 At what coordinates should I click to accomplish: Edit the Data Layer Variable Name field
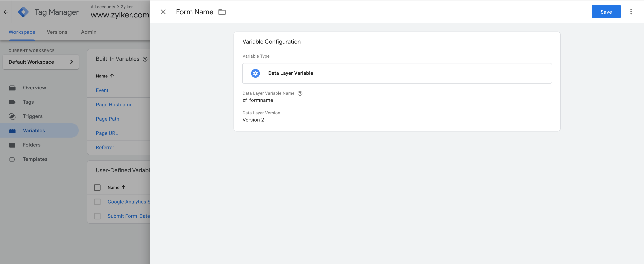click(258, 100)
